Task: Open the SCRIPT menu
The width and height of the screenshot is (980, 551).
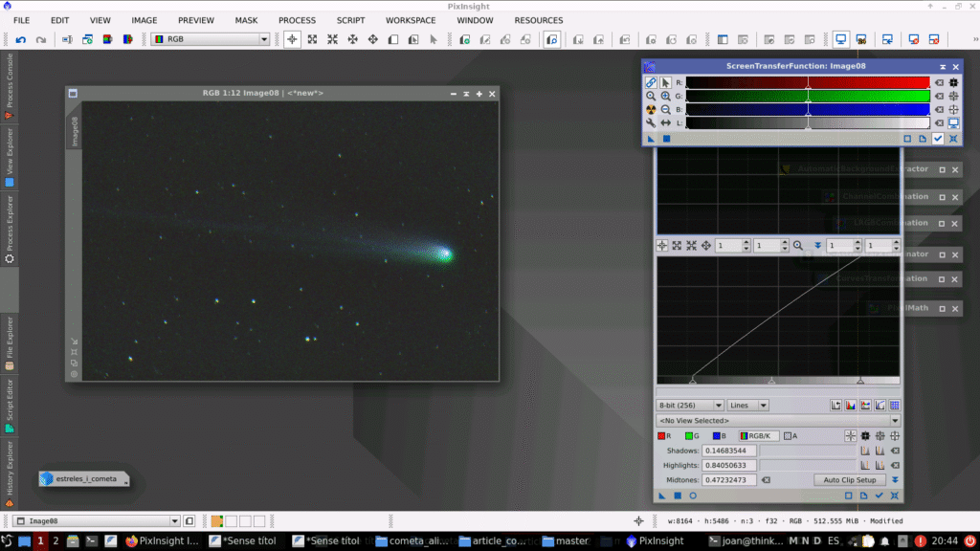Action: (350, 20)
